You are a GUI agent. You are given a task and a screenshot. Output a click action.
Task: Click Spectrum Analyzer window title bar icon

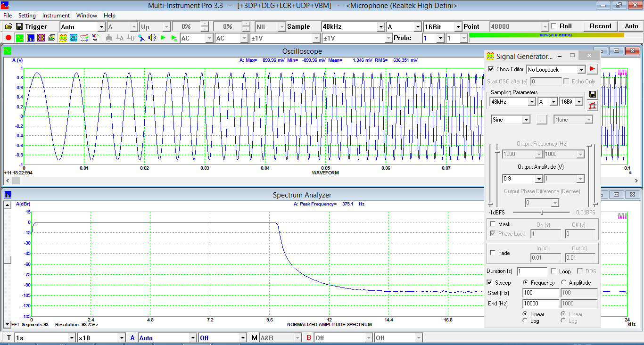click(x=8, y=195)
